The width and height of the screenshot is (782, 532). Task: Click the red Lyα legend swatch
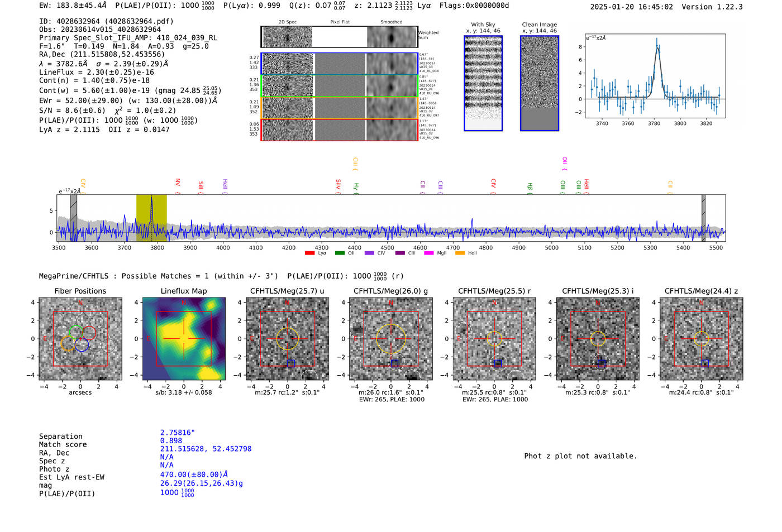(309, 253)
